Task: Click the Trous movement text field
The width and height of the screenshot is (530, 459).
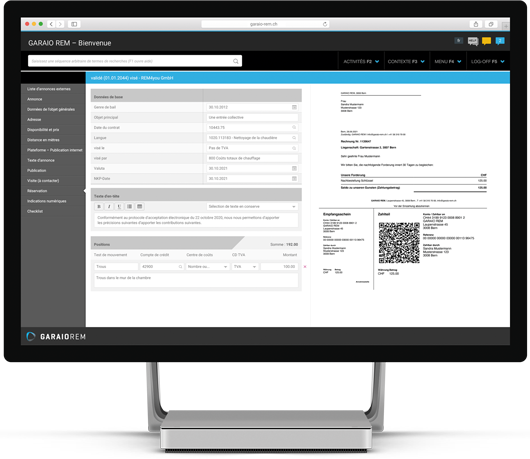Action: [116, 267]
